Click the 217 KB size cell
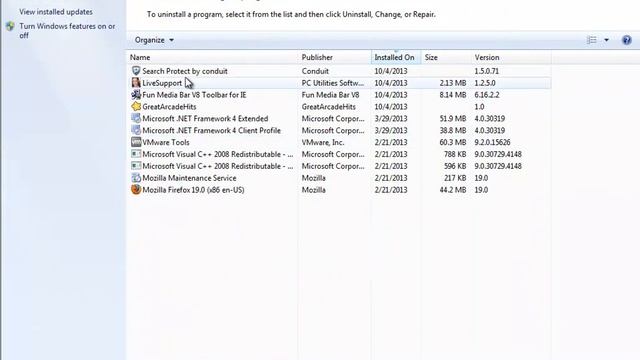The image size is (640, 360). (455, 178)
